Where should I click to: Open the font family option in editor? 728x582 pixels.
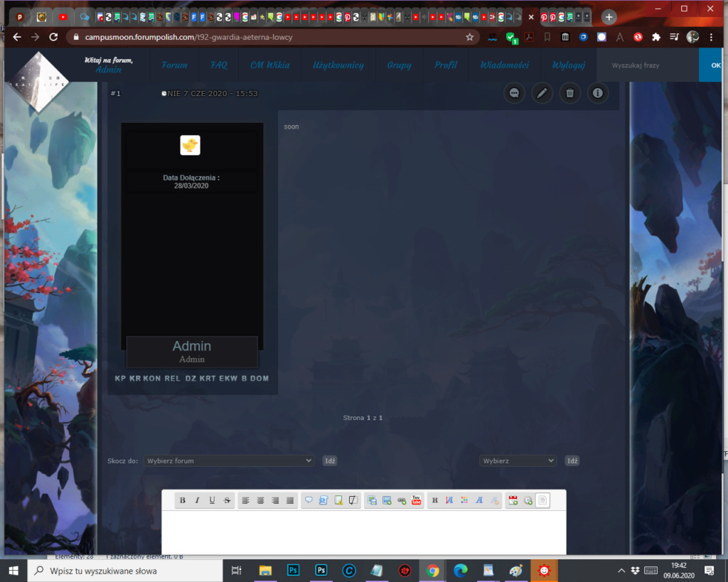coord(479,500)
